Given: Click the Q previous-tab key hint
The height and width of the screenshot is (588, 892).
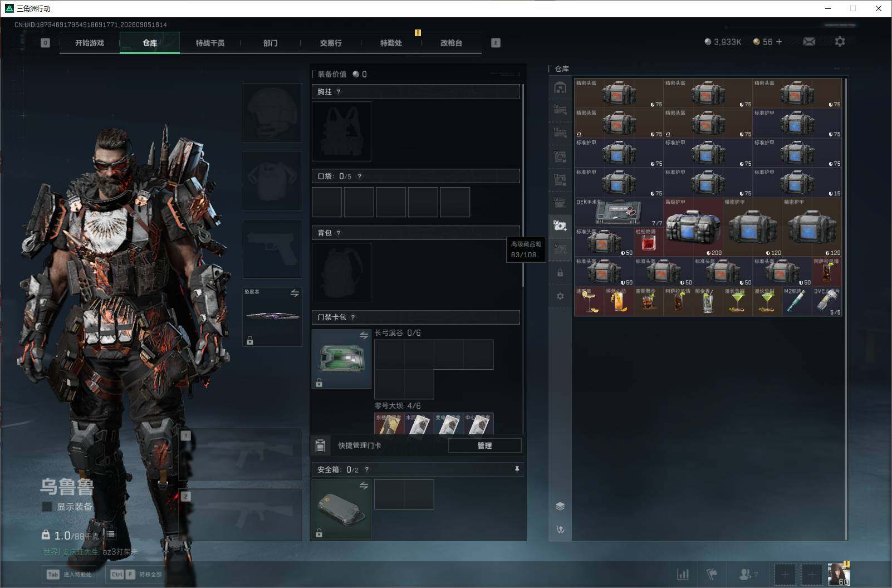Looking at the screenshot, I should [45, 43].
